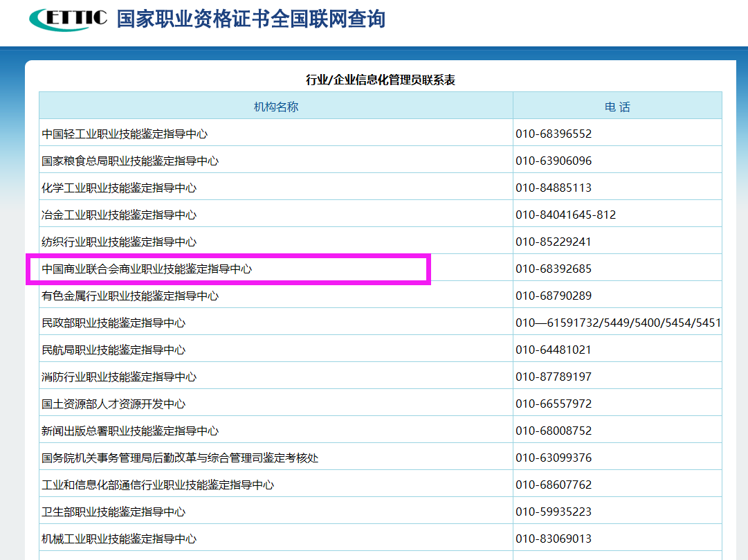Select phone number 010-68607762
Screen dimensions: 748x560
(x=554, y=485)
